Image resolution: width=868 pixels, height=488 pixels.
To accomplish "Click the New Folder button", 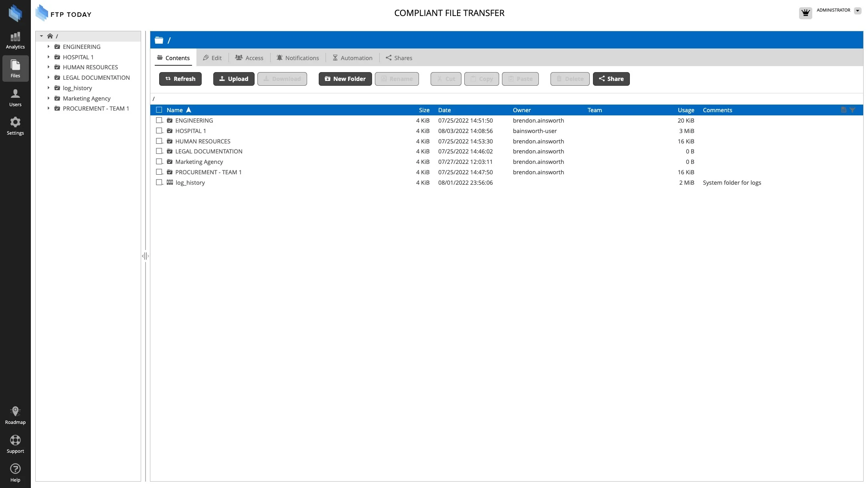I will pyautogui.click(x=345, y=79).
